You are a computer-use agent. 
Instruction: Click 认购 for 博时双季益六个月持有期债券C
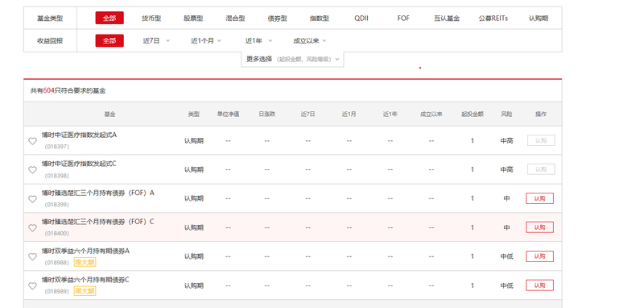click(x=539, y=285)
